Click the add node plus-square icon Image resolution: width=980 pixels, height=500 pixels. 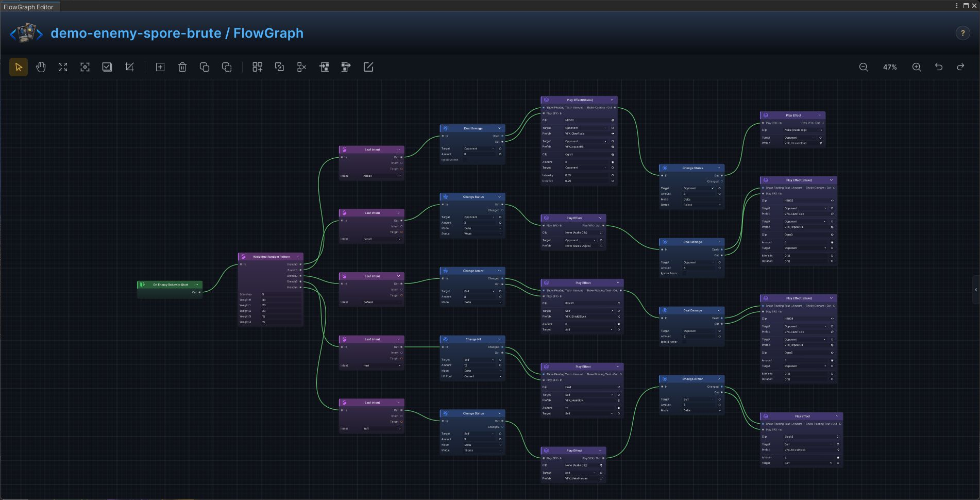[160, 67]
